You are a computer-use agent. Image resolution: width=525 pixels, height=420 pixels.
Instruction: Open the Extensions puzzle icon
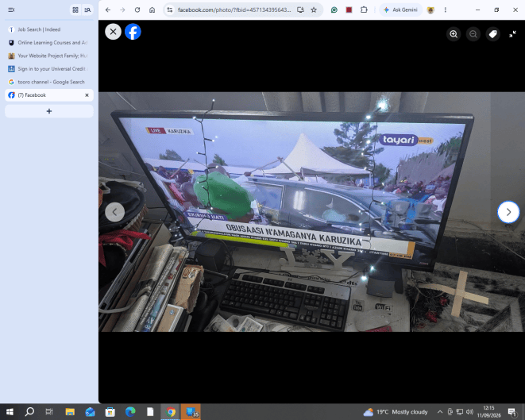[x=364, y=10]
